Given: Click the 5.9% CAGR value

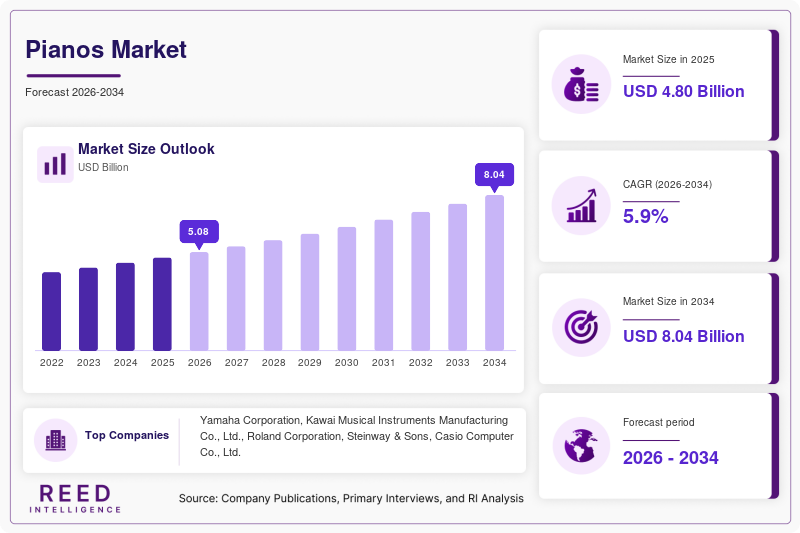Looking at the screenshot, I should pos(645,216).
